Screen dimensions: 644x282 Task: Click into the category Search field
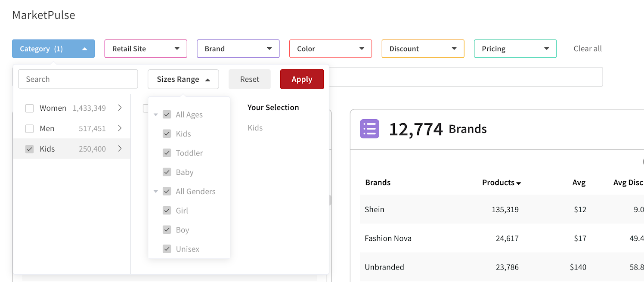[x=78, y=79]
